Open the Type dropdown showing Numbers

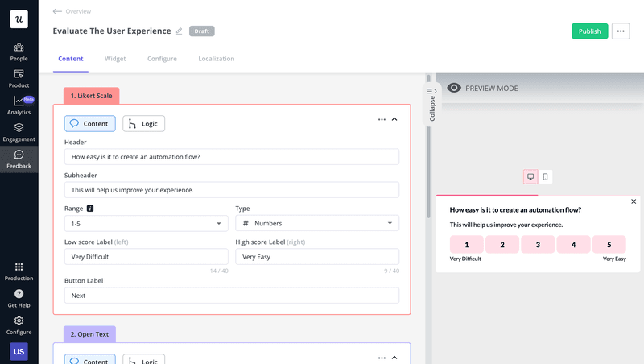tap(317, 223)
